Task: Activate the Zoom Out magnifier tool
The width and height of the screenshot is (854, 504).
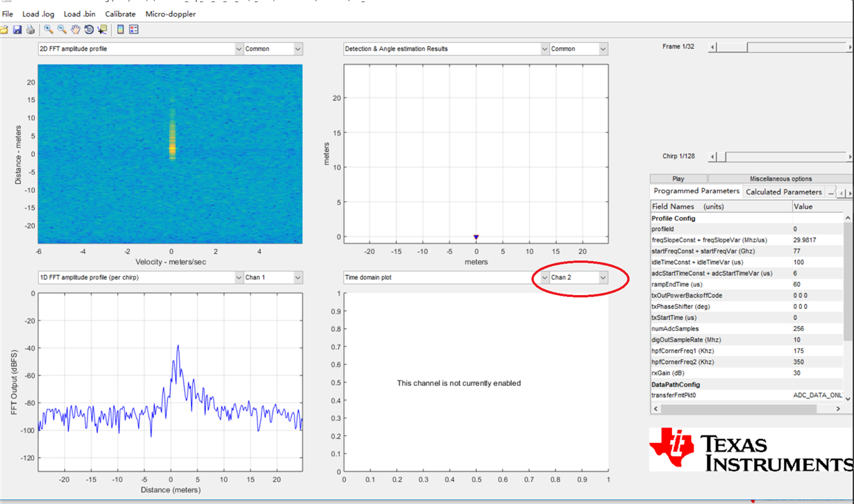Action: pyautogui.click(x=62, y=30)
